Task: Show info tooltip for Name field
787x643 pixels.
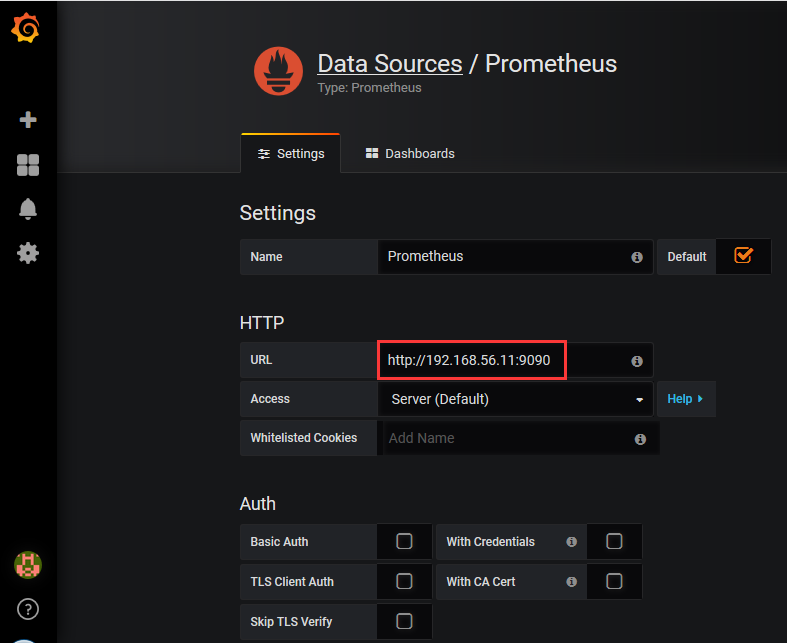Action: click(637, 257)
